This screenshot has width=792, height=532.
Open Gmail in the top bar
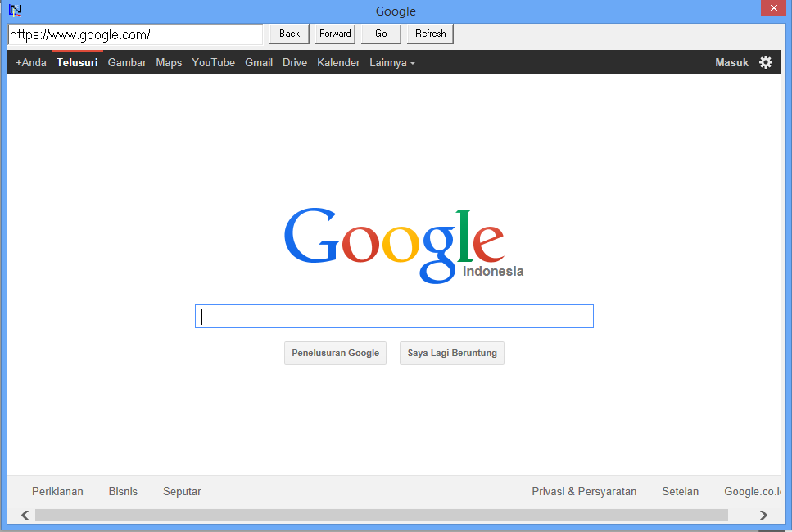click(259, 62)
